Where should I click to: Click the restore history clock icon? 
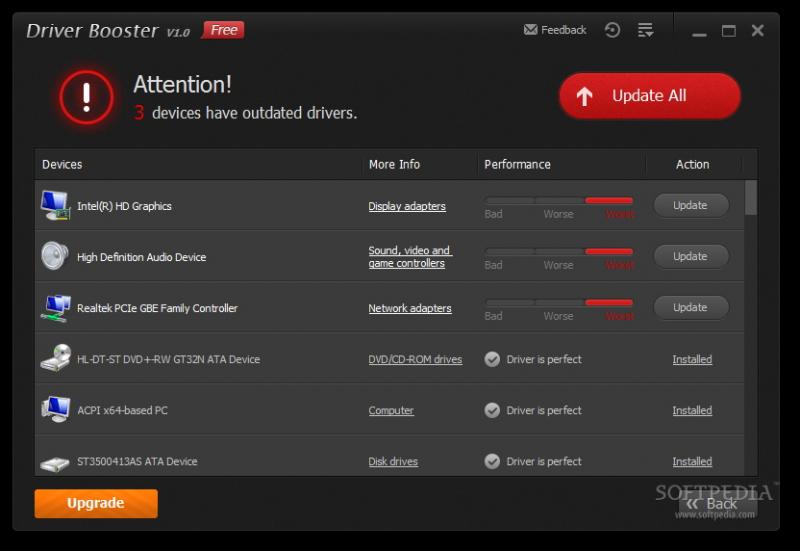click(612, 30)
